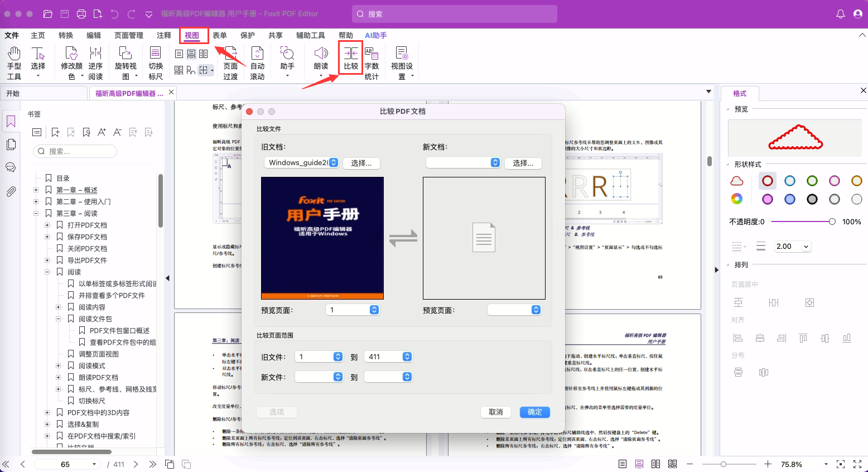The height and width of the screenshot is (472, 868).
Task: Click the Reverse Reading icon
Action: pyautogui.click(x=95, y=63)
